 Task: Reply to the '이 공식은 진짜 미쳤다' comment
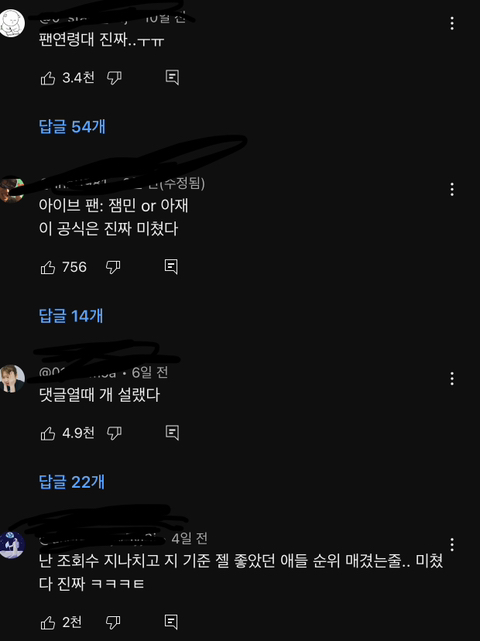(171, 267)
